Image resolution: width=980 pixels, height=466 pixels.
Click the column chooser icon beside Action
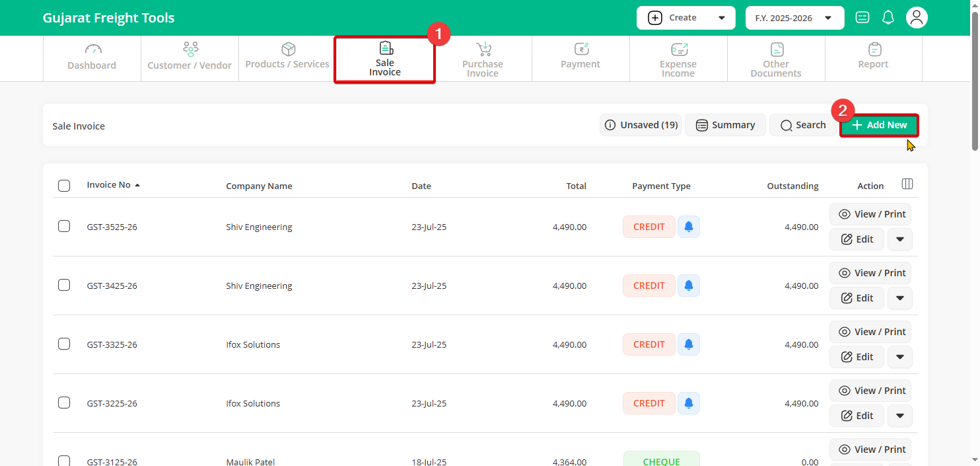pos(907,184)
